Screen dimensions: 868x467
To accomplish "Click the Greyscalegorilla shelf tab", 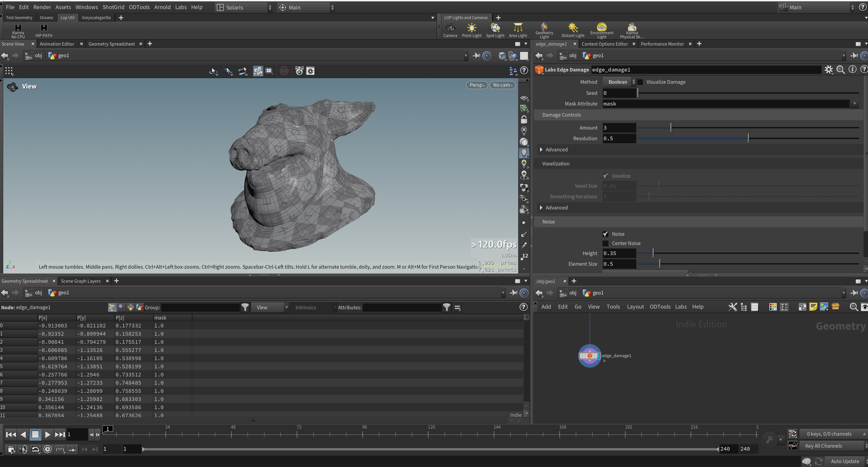I will tap(96, 17).
